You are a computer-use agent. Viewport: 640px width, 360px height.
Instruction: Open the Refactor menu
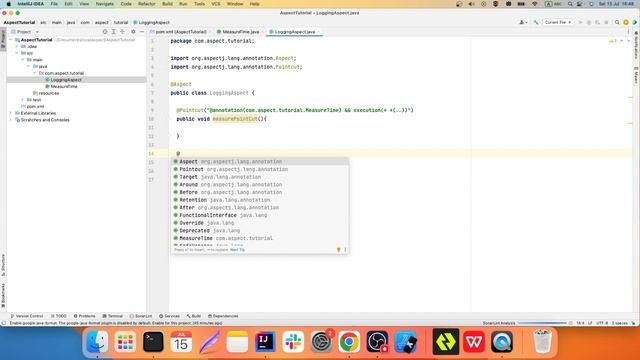point(147,4)
